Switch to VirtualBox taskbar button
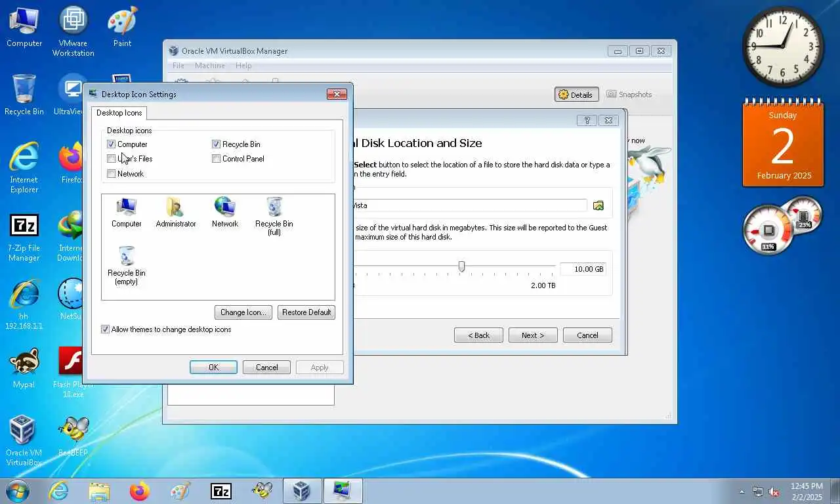 [302, 491]
